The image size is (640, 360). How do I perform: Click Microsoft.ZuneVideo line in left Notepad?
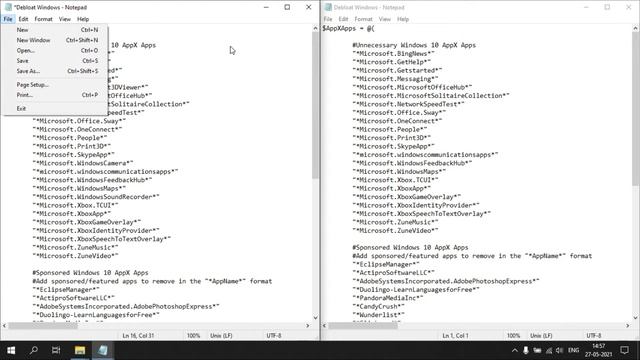coord(76,256)
